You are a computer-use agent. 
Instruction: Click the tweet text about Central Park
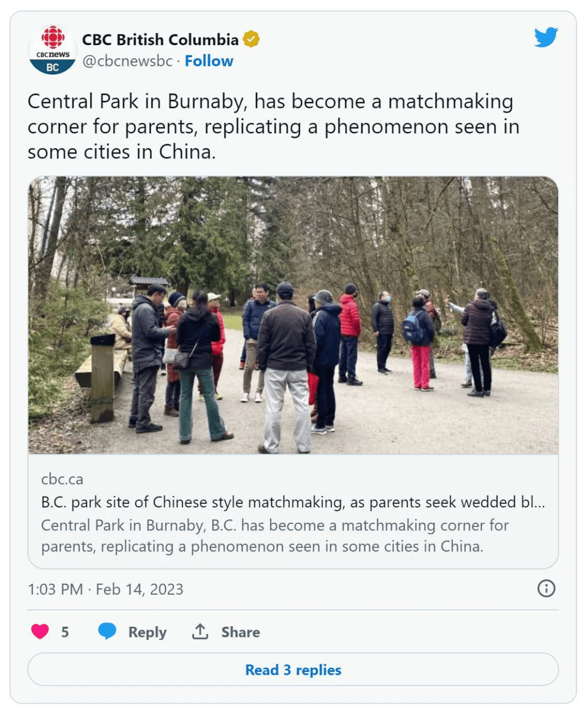point(272,126)
